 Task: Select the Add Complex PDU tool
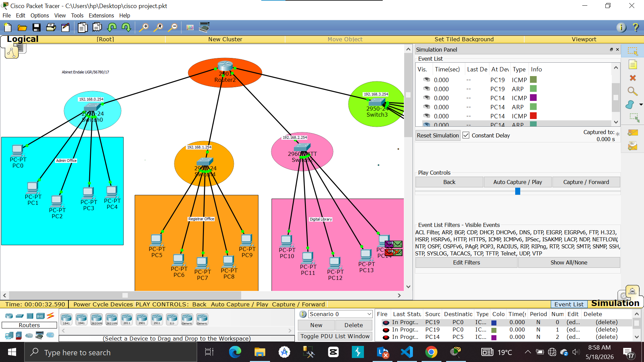pos(633,146)
